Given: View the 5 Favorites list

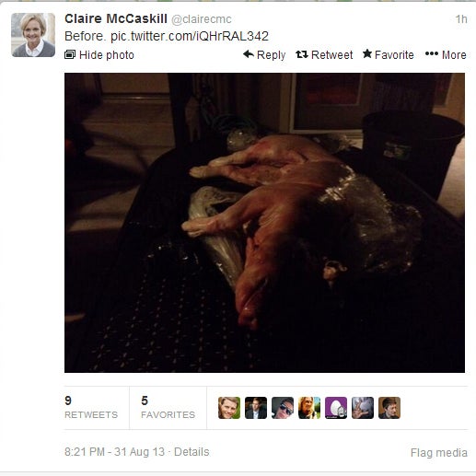Looking at the screenshot, I should click(168, 408).
